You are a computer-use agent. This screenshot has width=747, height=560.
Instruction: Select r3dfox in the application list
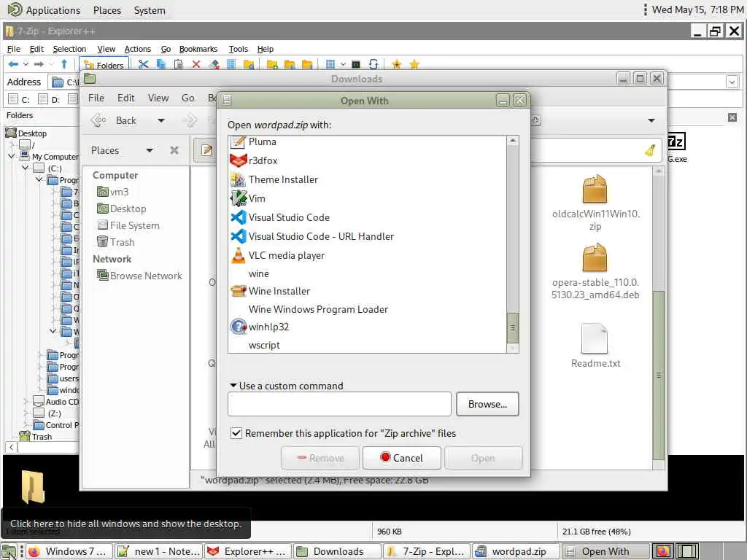click(x=368, y=160)
